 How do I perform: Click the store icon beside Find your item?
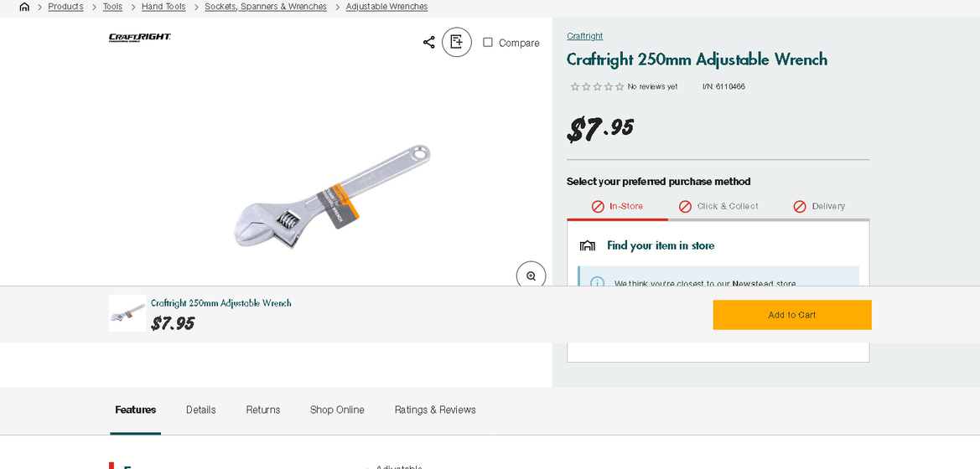(588, 245)
